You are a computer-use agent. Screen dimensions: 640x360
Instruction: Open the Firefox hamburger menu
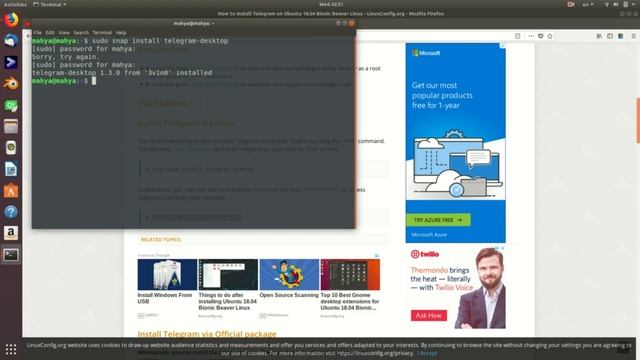[x=634, y=36]
